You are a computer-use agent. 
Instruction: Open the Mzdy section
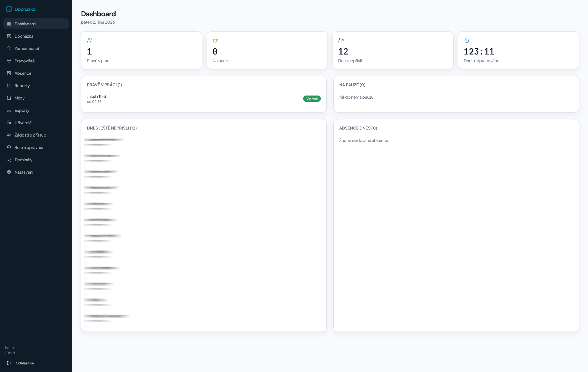(x=36, y=98)
